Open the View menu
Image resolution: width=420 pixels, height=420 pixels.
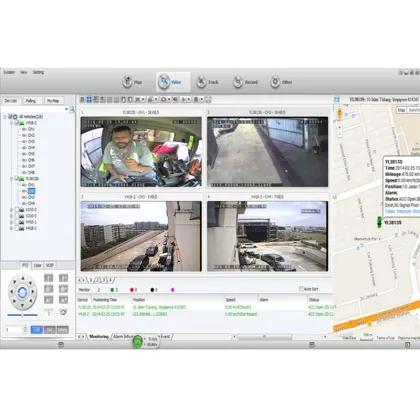pyautogui.click(x=23, y=72)
